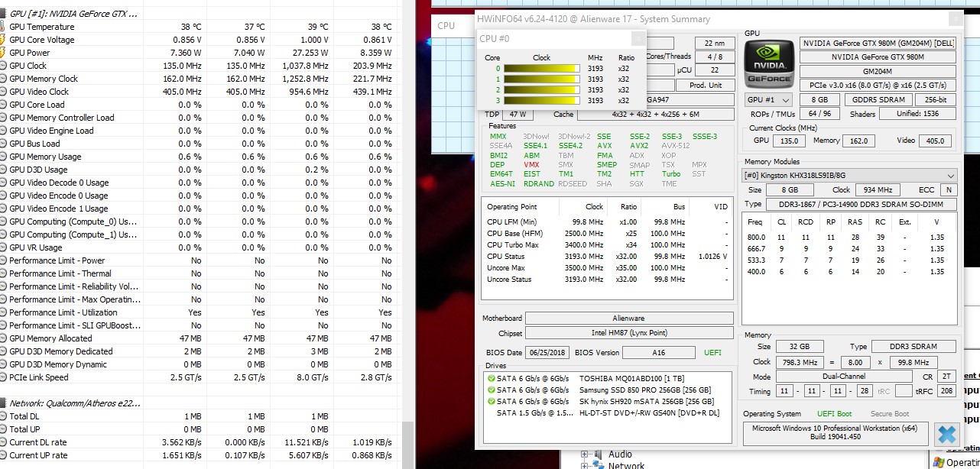Select the GPU Video Clock sensor label

[x=39, y=92]
